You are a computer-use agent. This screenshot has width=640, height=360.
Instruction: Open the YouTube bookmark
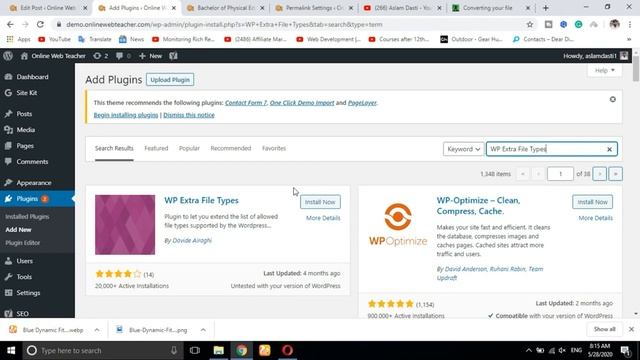55,39
